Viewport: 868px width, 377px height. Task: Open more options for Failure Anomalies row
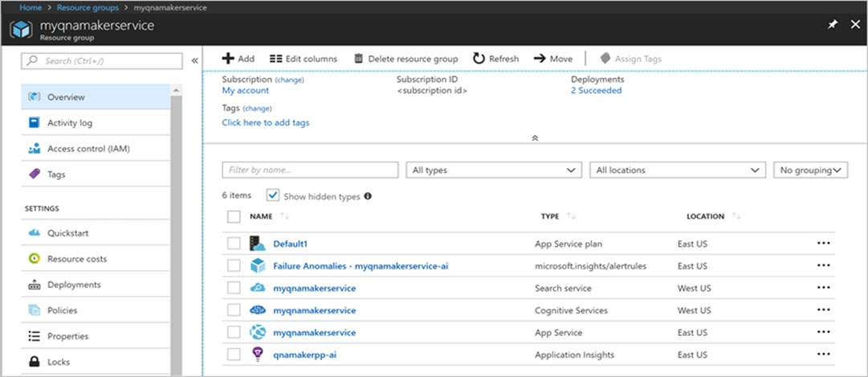[823, 265]
